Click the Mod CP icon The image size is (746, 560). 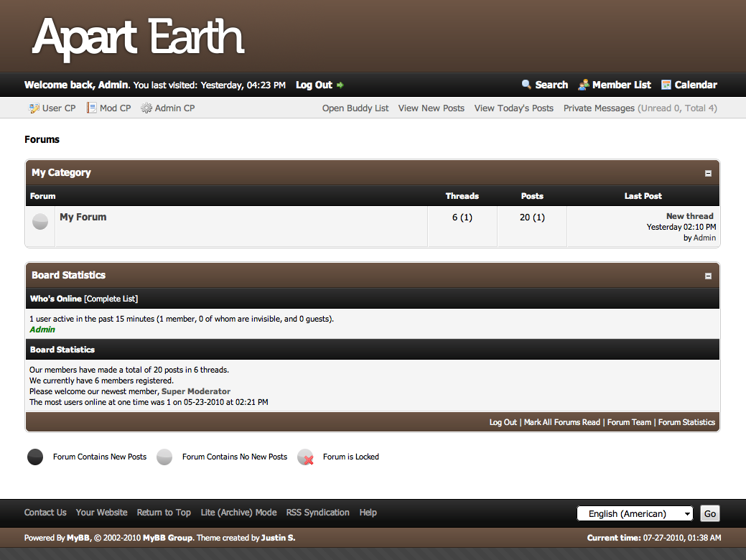[92, 108]
